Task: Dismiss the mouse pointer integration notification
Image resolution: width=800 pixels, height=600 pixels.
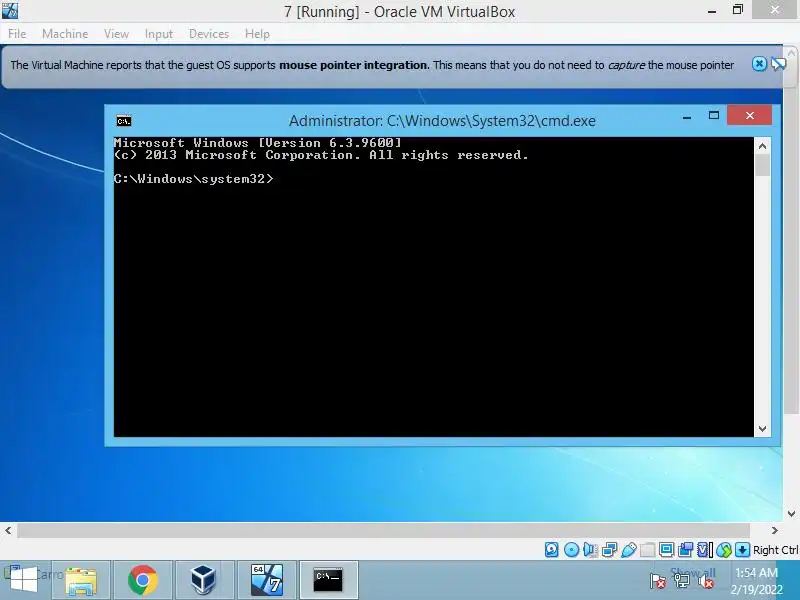Action: 759,64
